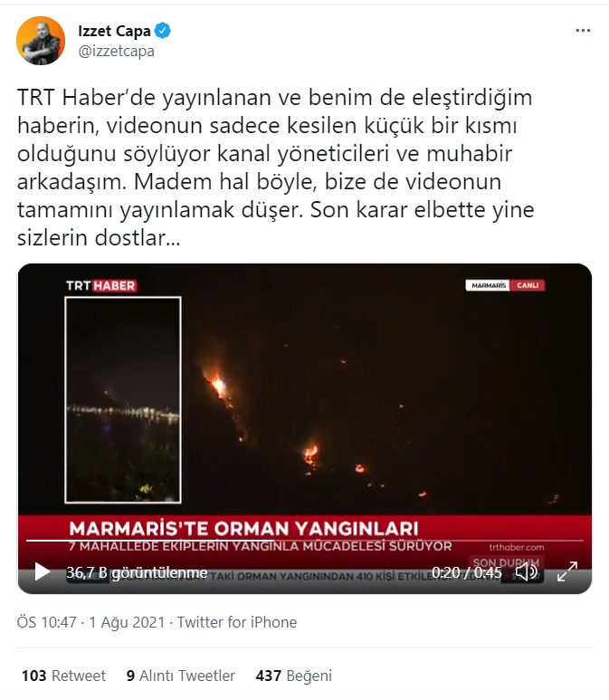The width and height of the screenshot is (609, 700).
Task: Click the 36,7 B görüntülenme view count
Action: pyautogui.click(x=137, y=572)
